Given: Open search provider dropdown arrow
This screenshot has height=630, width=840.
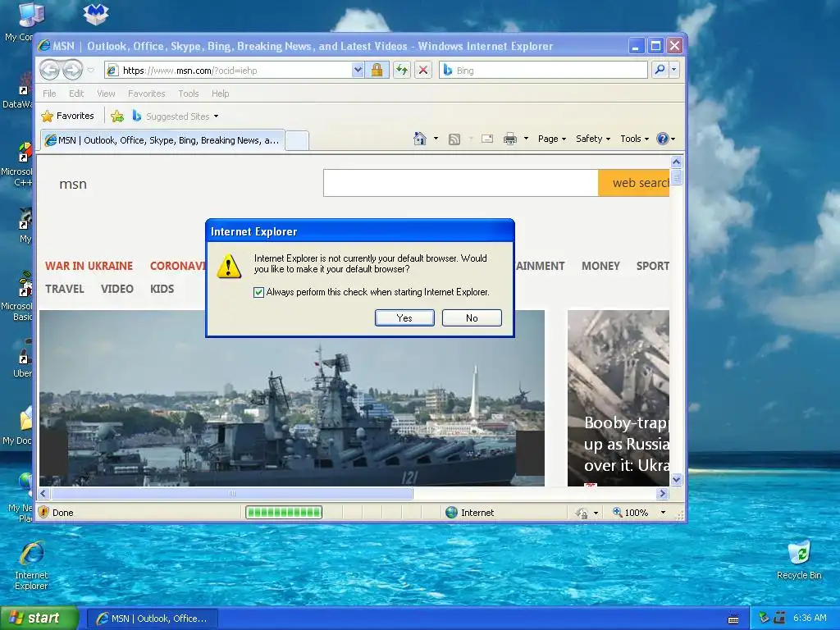Looking at the screenshot, I should tap(674, 70).
